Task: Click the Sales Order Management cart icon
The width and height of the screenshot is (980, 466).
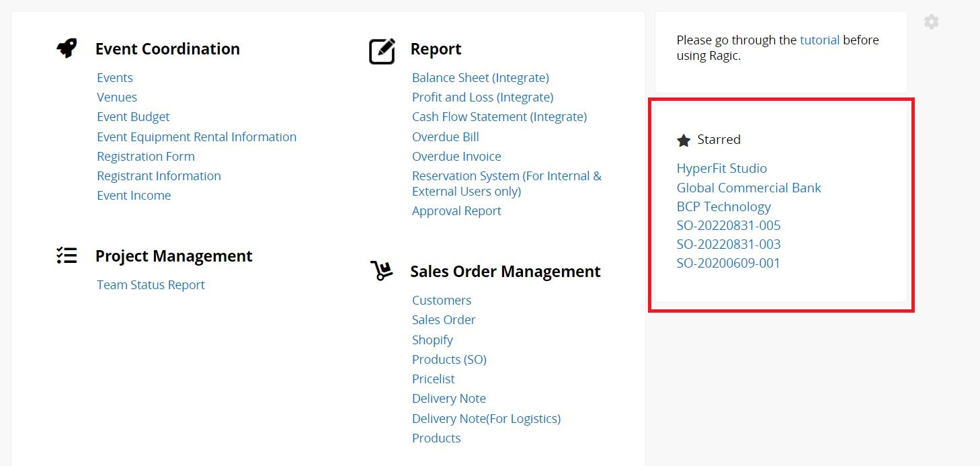Action: click(381, 270)
